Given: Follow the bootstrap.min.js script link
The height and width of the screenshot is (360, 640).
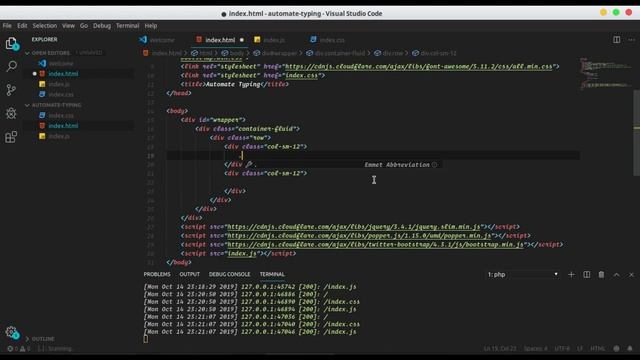Looking at the screenshot, I should pos(376,244).
